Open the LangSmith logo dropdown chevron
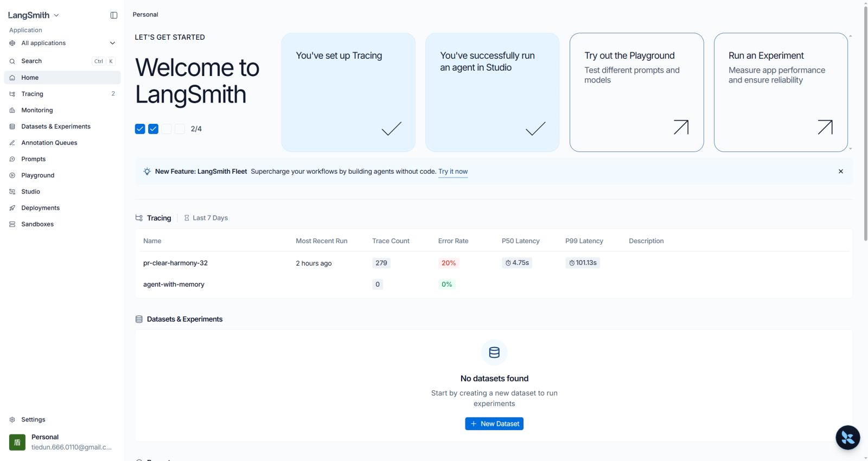The image size is (868, 461). pos(56,15)
